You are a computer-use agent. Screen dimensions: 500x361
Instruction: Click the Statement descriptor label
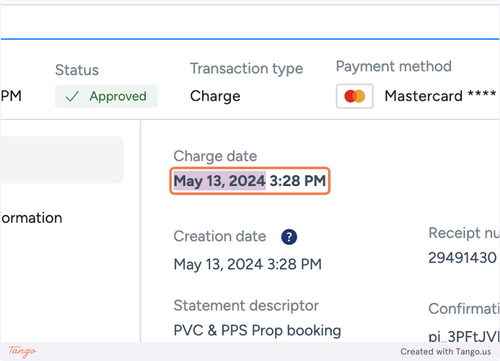tap(246, 306)
